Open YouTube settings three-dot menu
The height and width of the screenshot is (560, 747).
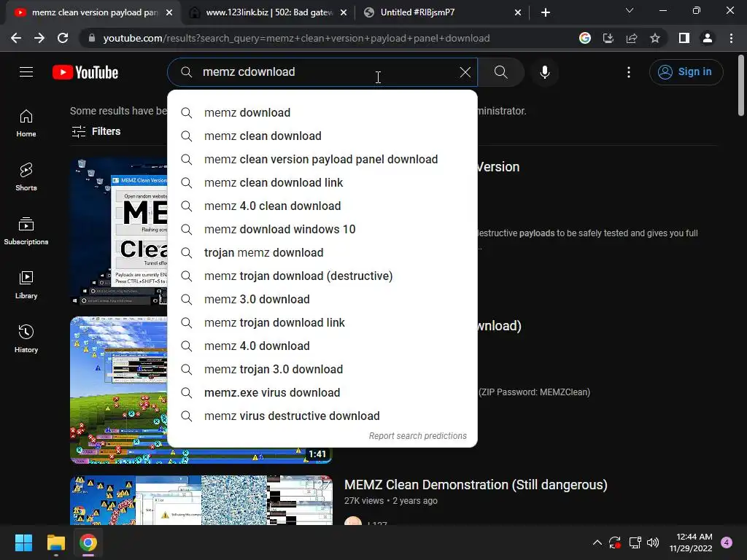[628, 72]
